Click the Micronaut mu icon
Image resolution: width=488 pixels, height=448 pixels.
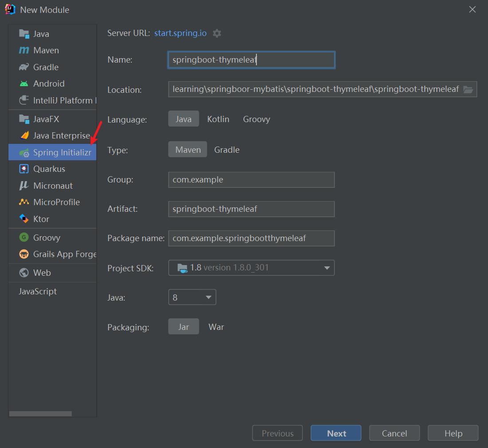24,186
